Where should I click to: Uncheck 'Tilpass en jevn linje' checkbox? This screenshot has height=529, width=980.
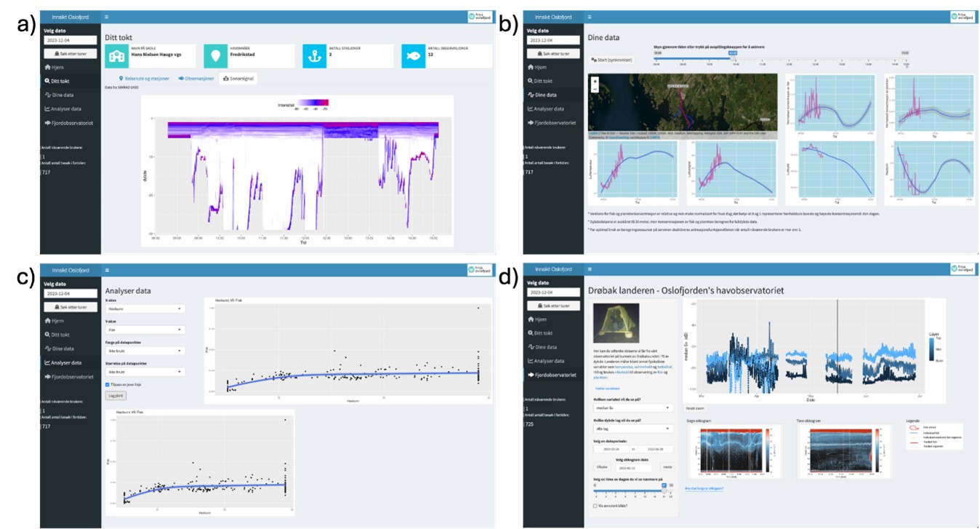[x=108, y=384]
